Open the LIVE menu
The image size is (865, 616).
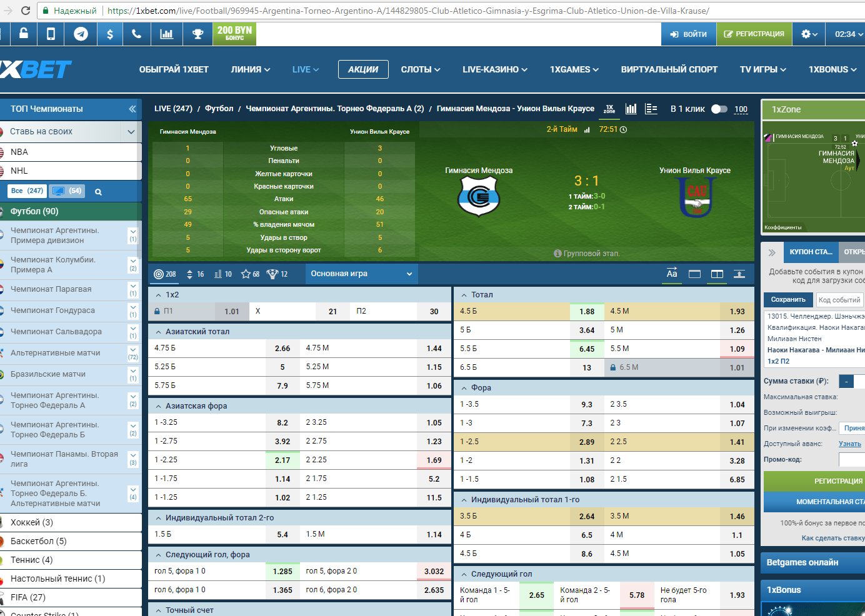click(306, 69)
